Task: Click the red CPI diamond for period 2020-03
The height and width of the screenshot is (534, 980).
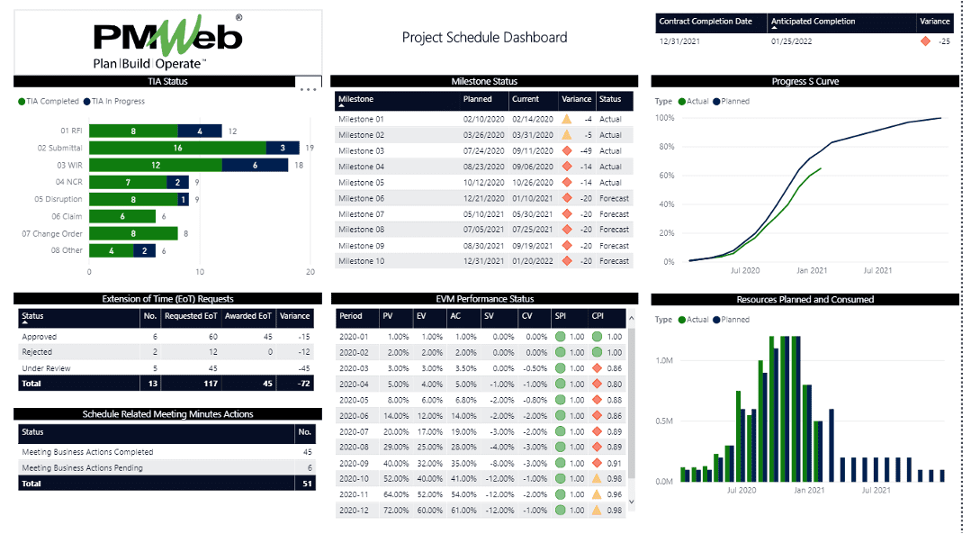Action: point(597,368)
